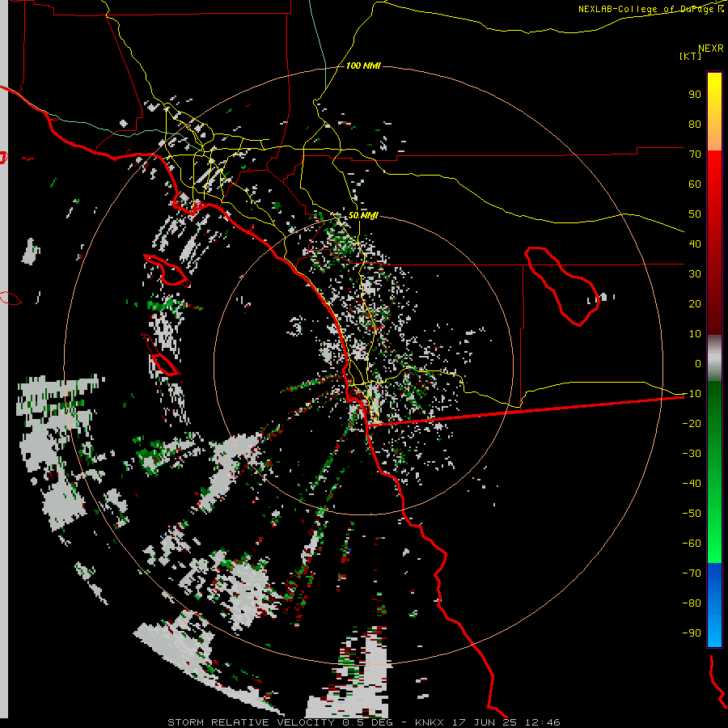Click the positive 10 value on velocity scale
The image size is (728, 728).
pos(695,334)
